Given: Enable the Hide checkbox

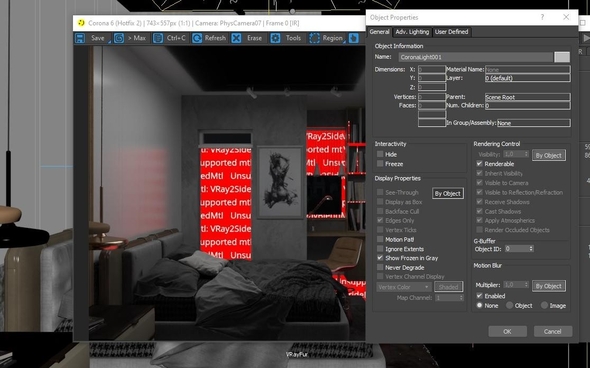Looking at the screenshot, I should pyautogui.click(x=380, y=154).
